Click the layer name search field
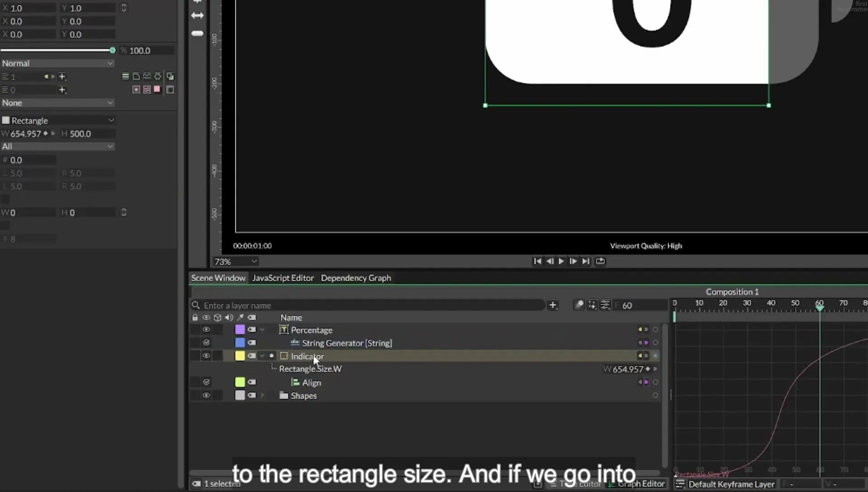 pyautogui.click(x=368, y=305)
